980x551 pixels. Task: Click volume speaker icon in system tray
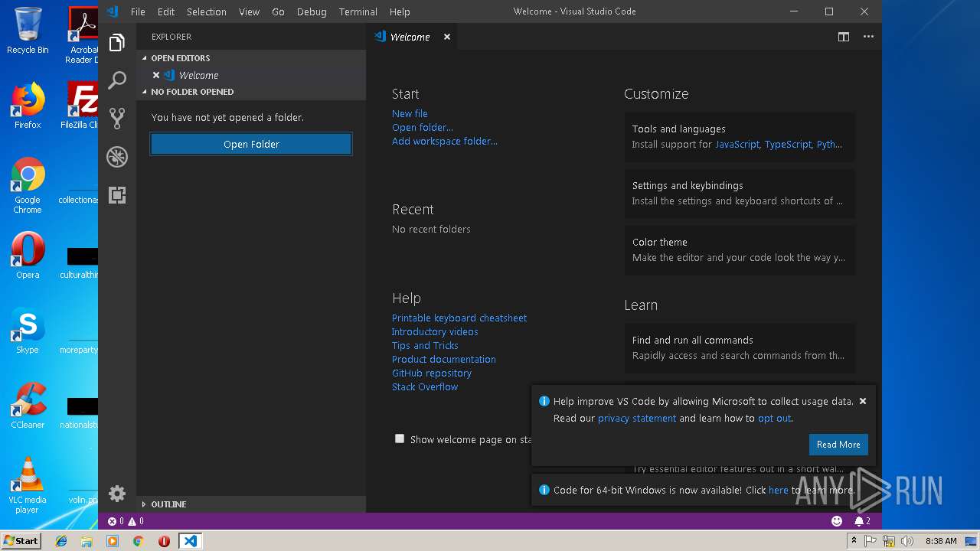pyautogui.click(x=906, y=541)
